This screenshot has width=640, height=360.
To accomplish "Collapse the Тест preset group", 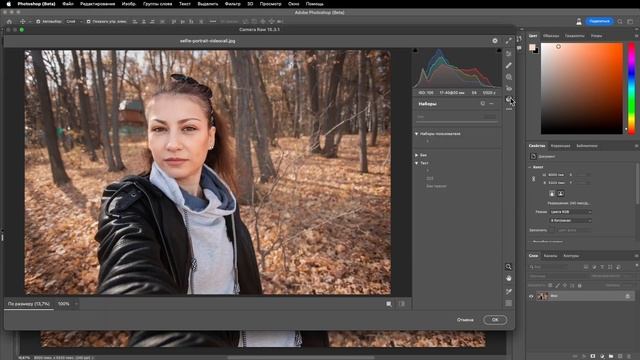I will pyautogui.click(x=416, y=163).
